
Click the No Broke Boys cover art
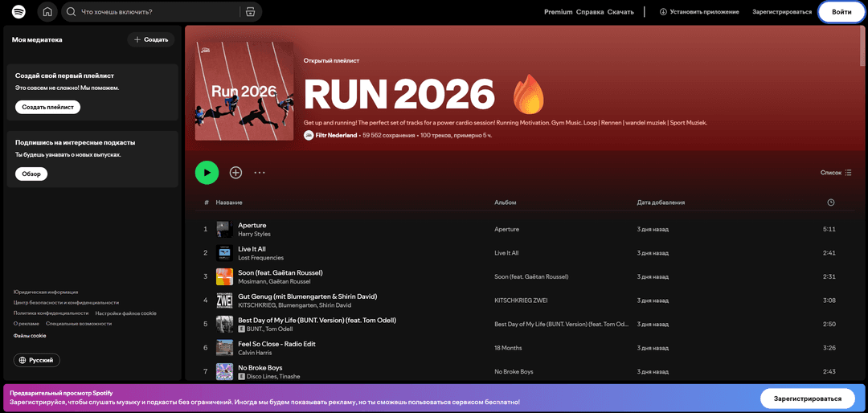tap(224, 371)
